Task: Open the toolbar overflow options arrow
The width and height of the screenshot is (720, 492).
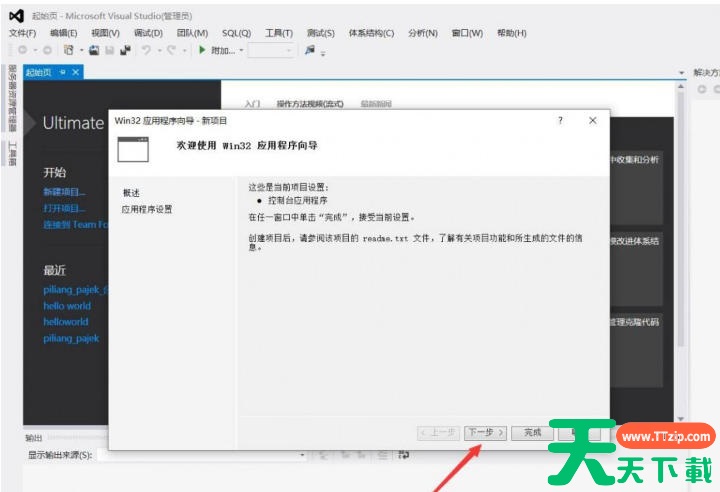Action: tap(323, 54)
